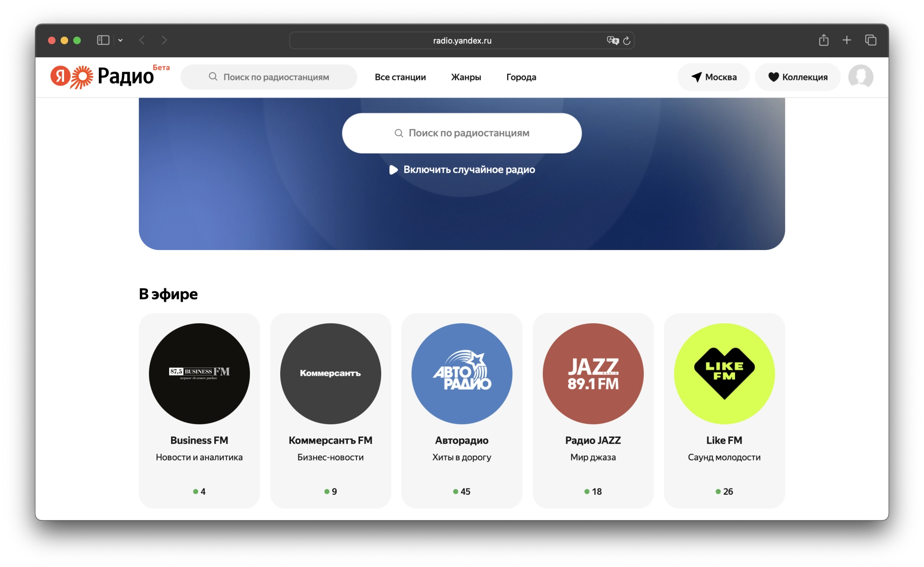Toggle the Safari sidebar icon
924x567 pixels.
coord(103,40)
